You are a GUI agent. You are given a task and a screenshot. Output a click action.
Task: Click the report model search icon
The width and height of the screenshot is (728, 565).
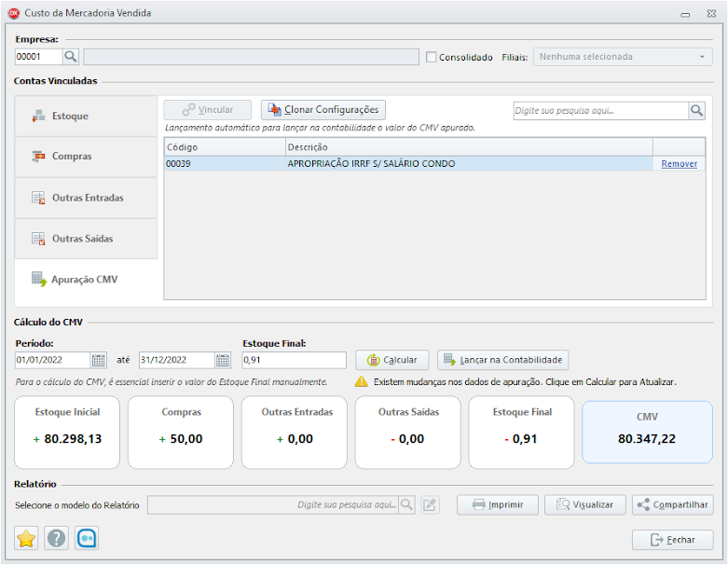click(x=407, y=504)
